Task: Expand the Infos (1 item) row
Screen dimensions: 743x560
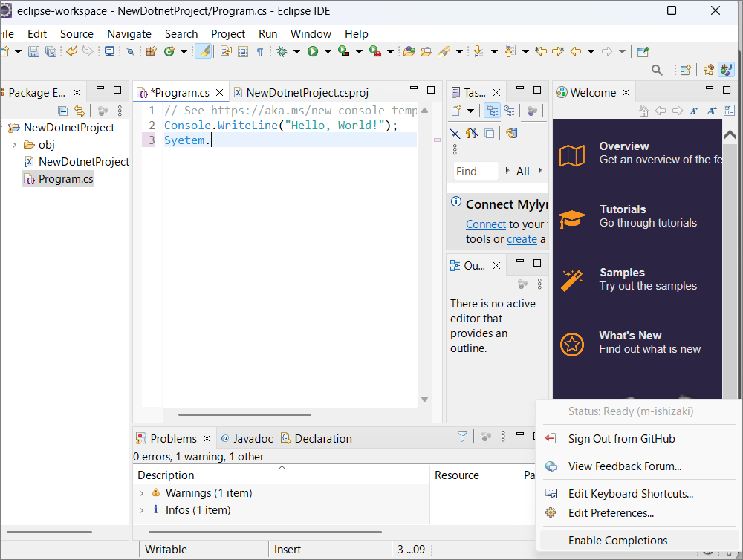Action: coord(141,510)
